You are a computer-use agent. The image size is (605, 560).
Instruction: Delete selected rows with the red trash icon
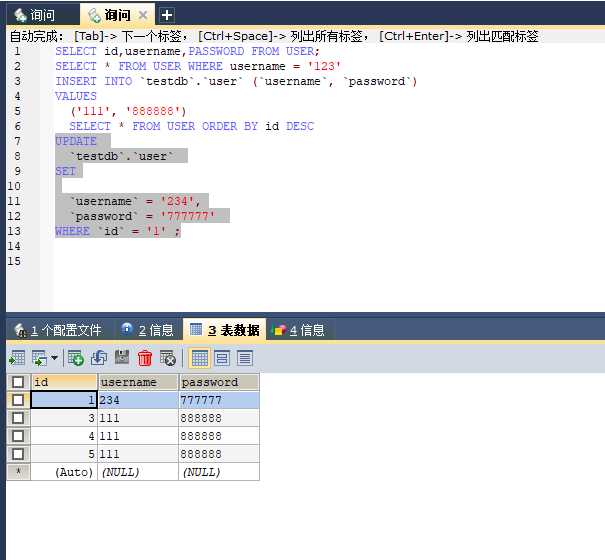(145, 358)
